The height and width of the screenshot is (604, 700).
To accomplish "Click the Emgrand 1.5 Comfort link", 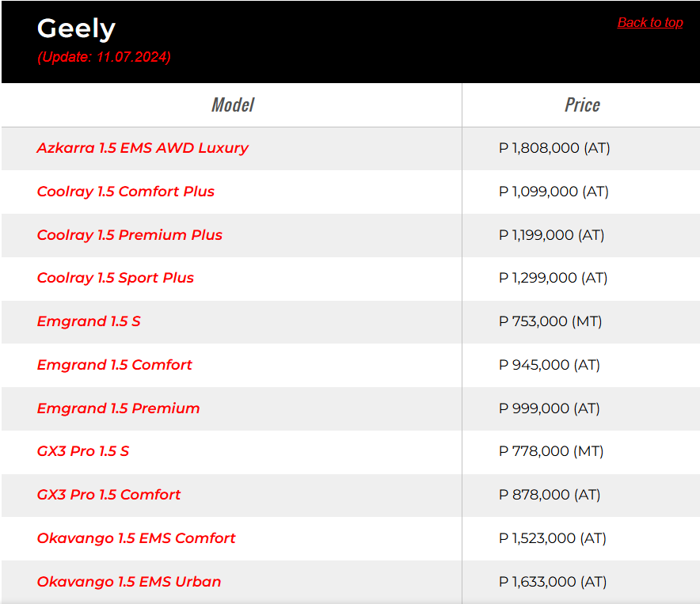I will (x=114, y=365).
